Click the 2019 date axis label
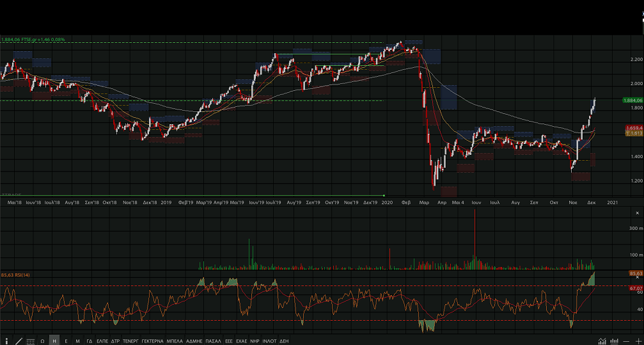Screen dimensions: 644x345 [166, 203]
